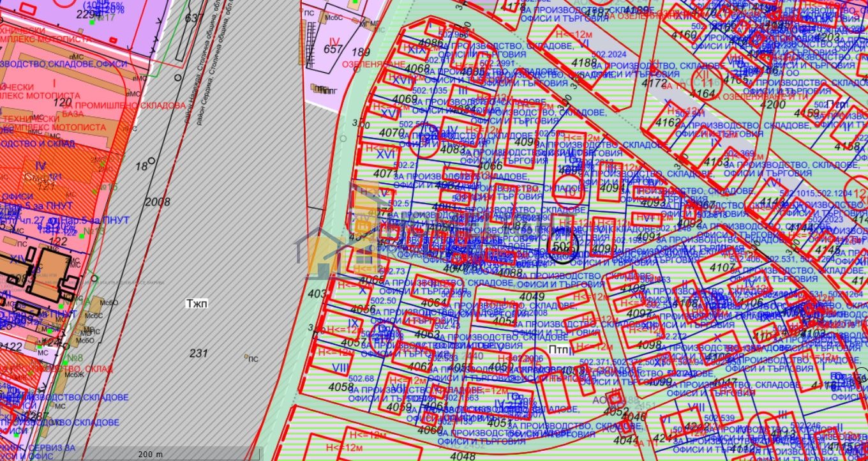Click the small circle node next to 18
868x461 pixels.
pos(151,161)
